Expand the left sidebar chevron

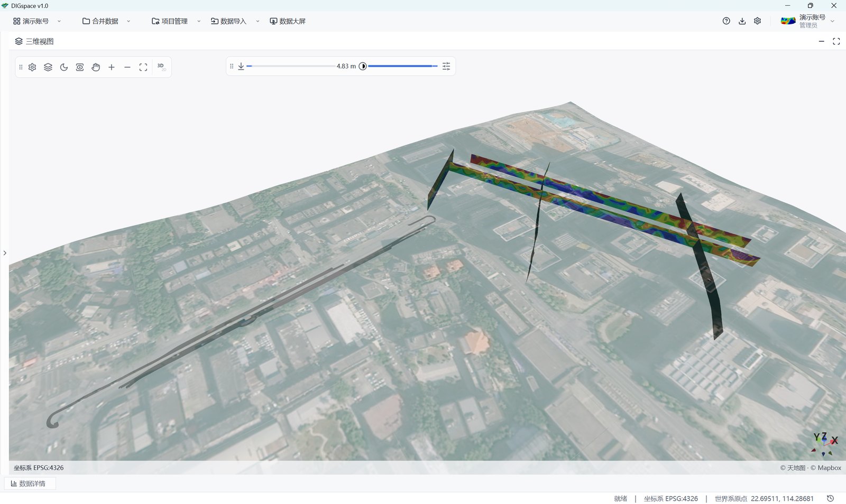5,253
